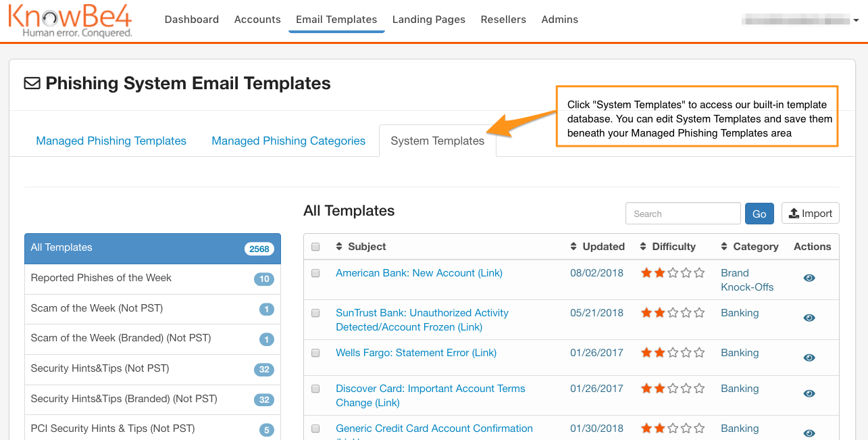Click the 05/21/2018 updated date
868x440 pixels.
point(596,313)
